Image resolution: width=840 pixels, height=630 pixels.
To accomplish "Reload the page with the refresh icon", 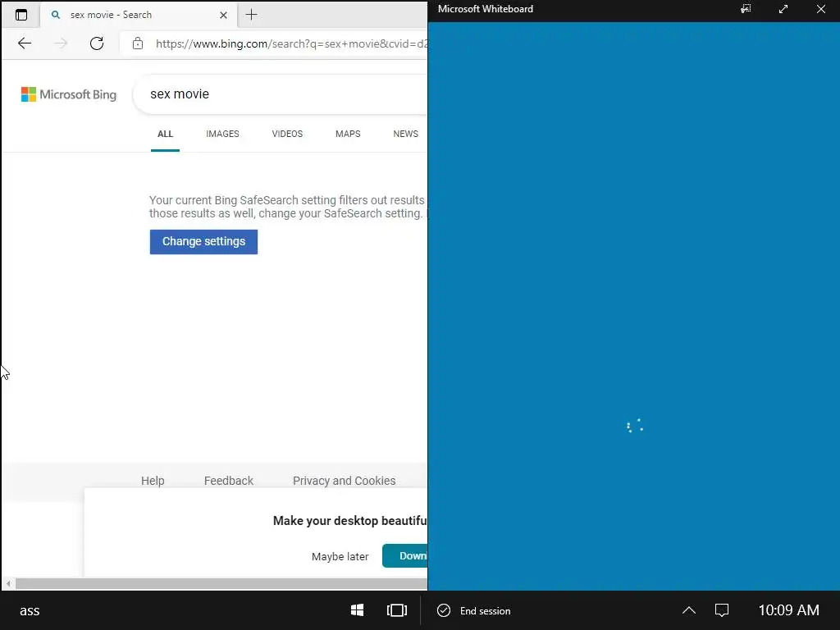I will [97, 43].
